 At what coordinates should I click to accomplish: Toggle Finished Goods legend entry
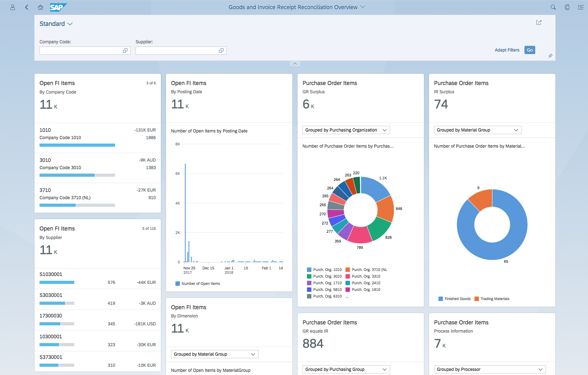coord(455,299)
